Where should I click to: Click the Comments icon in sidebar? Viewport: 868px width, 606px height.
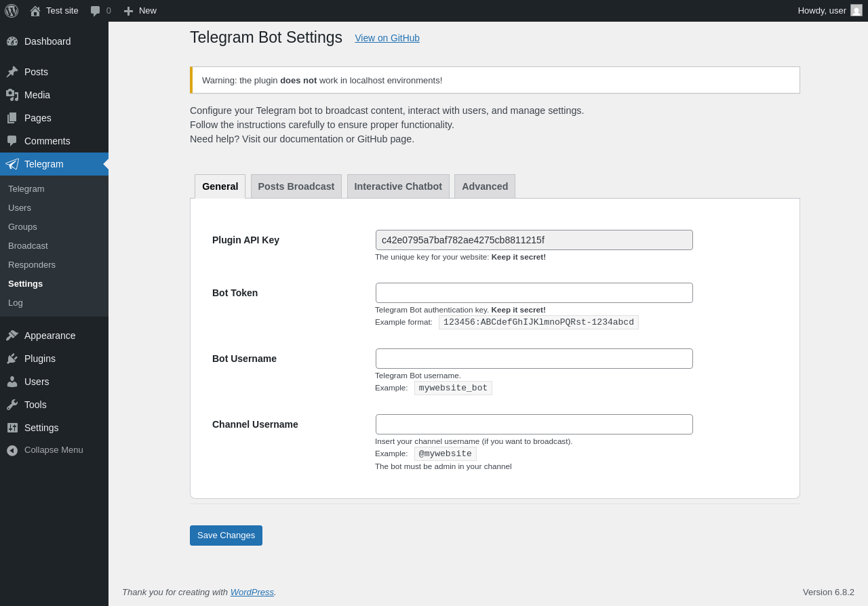[x=12, y=141]
